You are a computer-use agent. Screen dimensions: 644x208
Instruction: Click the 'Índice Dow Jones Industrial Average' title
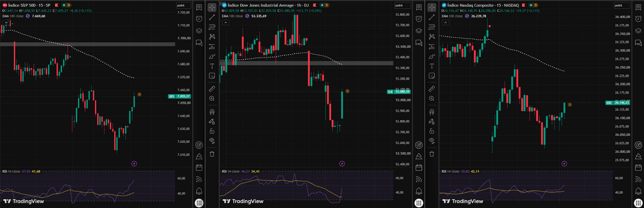(x=260, y=5)
